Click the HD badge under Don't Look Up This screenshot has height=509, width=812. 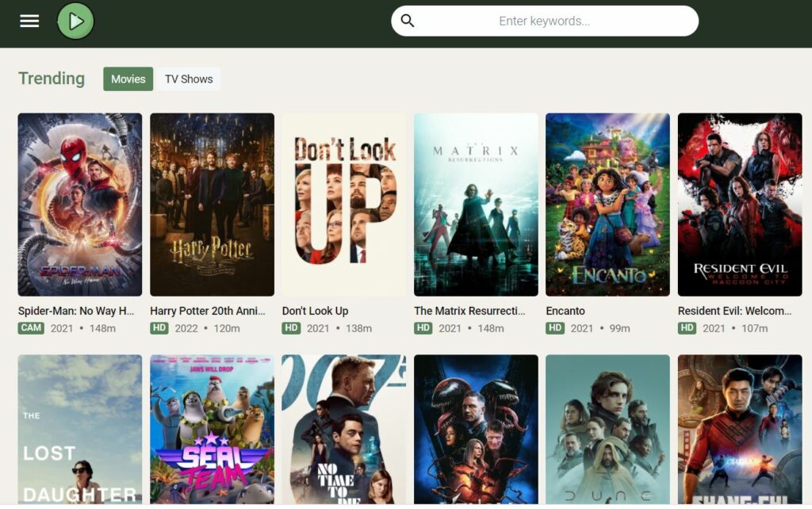(292, 327)
